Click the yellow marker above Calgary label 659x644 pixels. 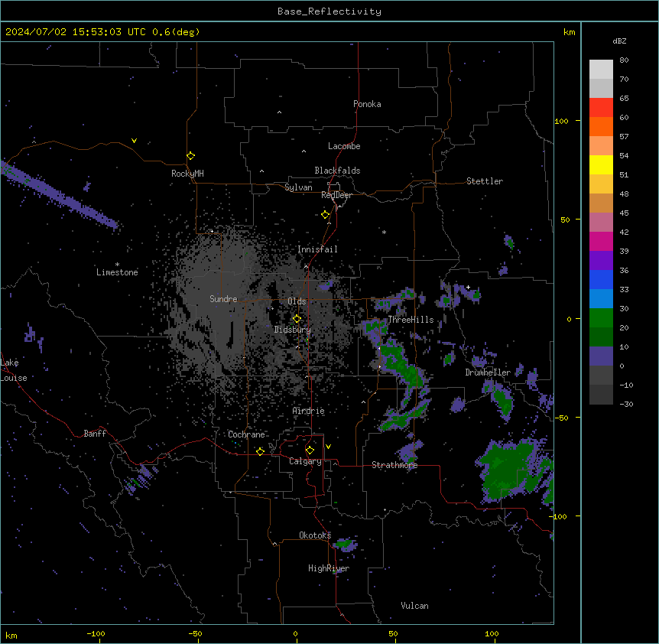coord(310,450)
